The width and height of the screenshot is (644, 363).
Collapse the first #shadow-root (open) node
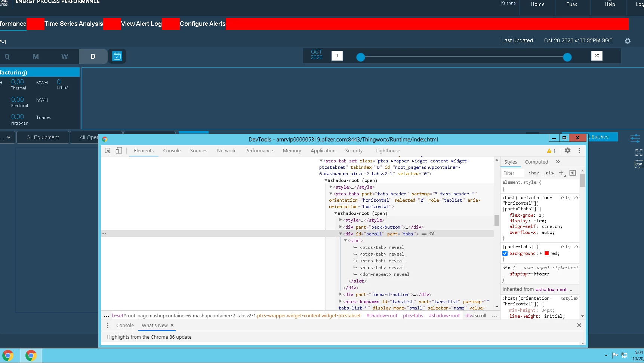(x=326, y=180)
